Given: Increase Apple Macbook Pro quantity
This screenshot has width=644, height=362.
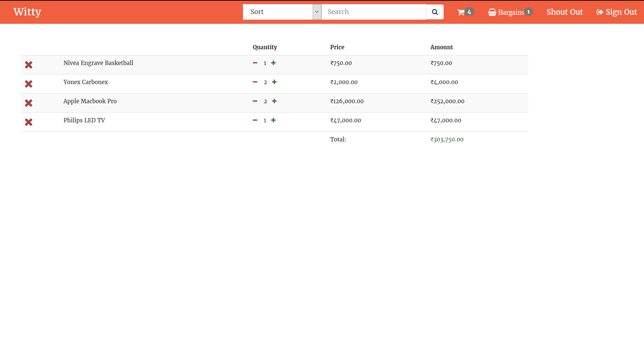Looking at the screenshot, I should click(274, 101).
